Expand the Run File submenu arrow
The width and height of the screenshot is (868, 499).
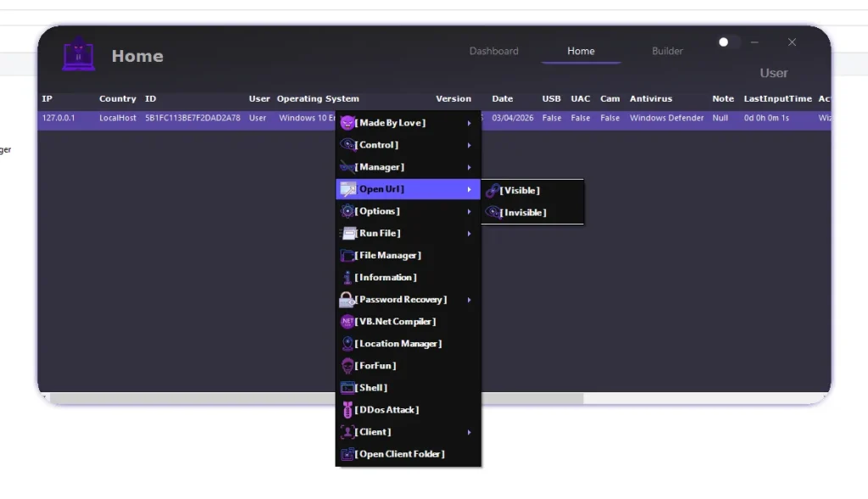pyautogui.click(x=469, y=234)
